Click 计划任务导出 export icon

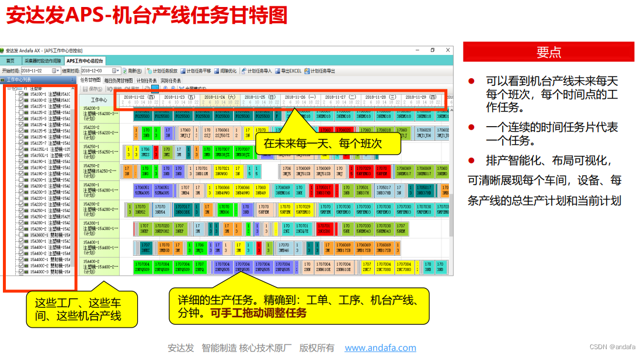pos(307,71)
